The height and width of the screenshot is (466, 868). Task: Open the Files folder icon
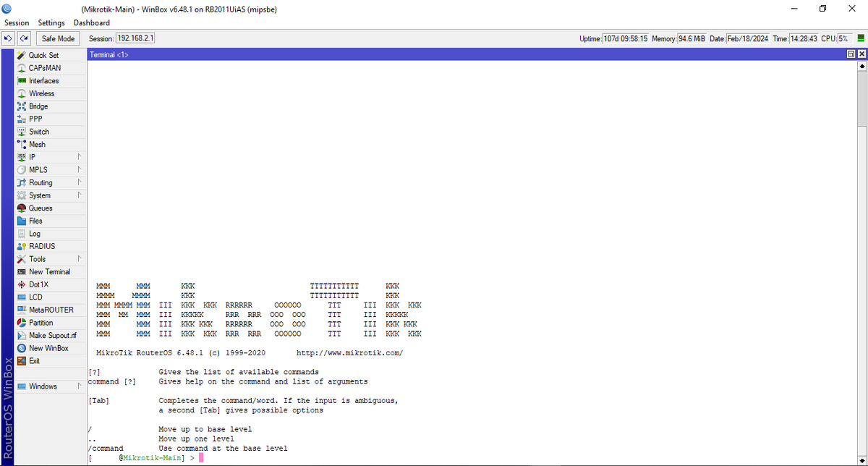click(22, 221)
